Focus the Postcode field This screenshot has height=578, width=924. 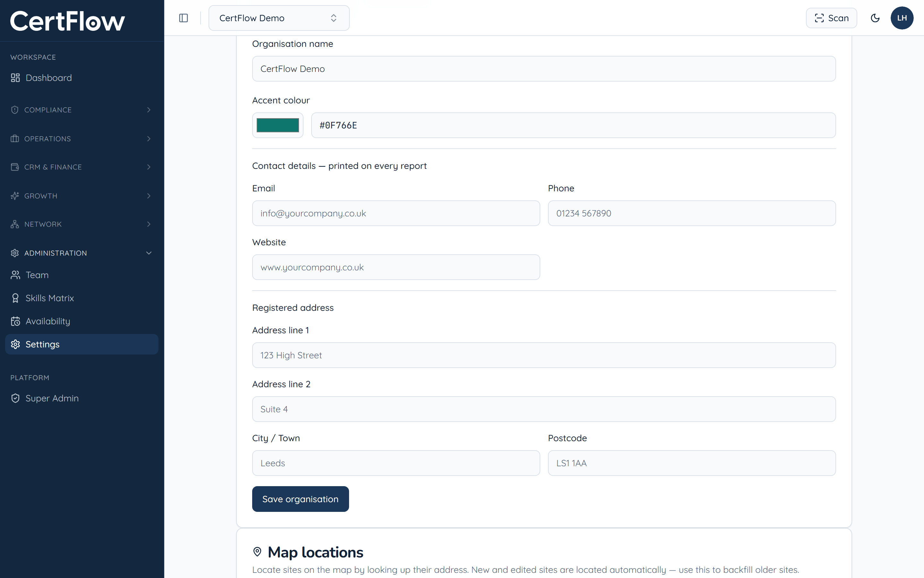click(691, 463)
